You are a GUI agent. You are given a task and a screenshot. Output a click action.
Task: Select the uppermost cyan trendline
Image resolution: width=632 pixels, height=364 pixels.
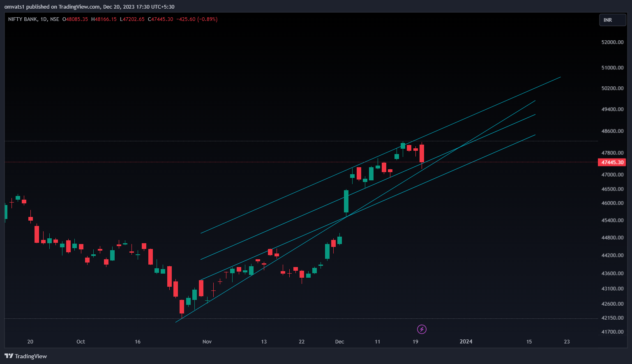point(381,155)
